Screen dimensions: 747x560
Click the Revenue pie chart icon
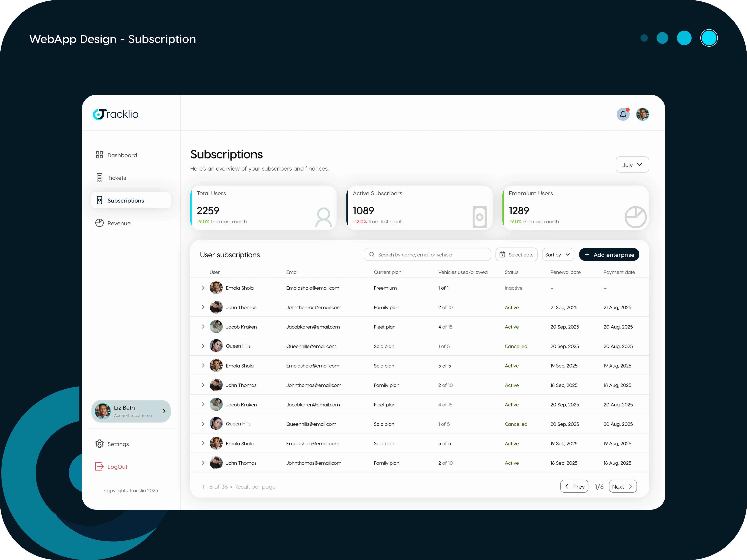point(99,223)
